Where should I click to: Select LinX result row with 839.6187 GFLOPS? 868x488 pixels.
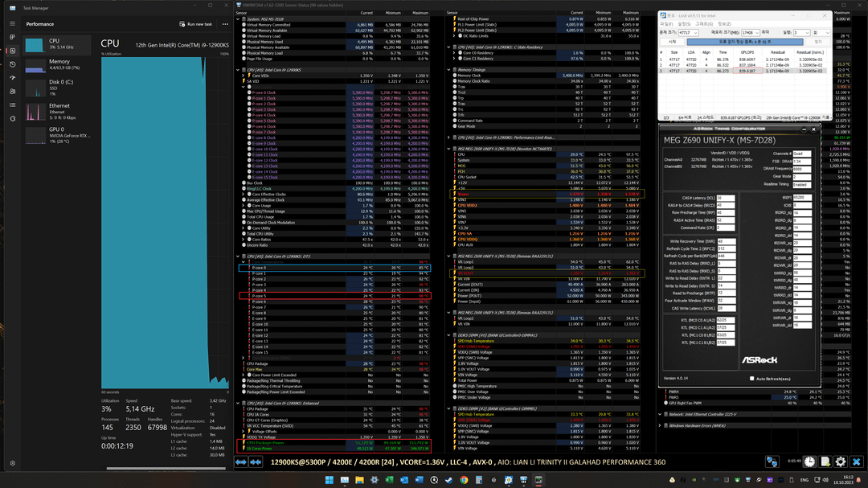(744, 71)
